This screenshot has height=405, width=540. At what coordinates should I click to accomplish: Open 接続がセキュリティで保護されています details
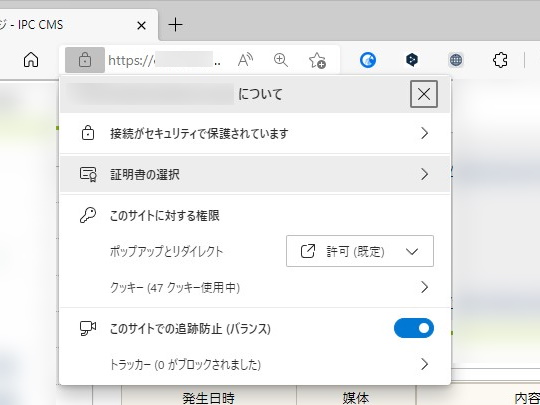[x=255, y=133]
